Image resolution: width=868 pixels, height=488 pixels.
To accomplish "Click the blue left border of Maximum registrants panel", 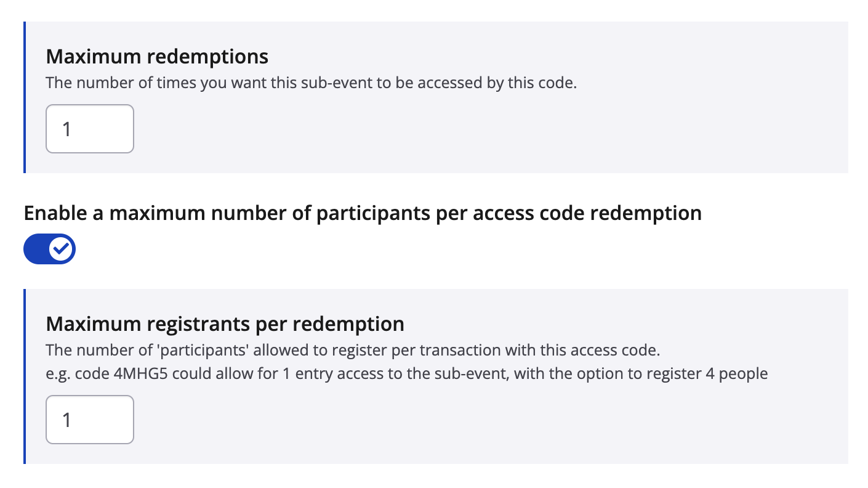I will point(25,376).
